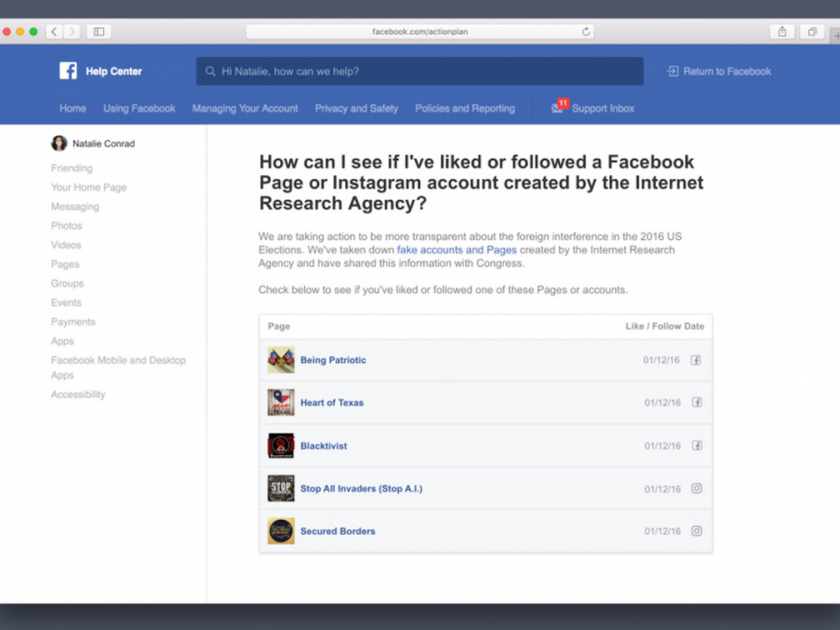
Task: Select Pages in the sidebar
Action: [x=65, y=264]
